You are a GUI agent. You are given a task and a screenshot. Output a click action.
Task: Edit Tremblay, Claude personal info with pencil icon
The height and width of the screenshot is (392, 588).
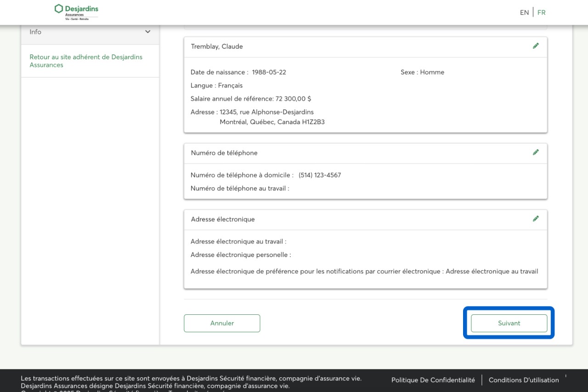pos(535,46)
